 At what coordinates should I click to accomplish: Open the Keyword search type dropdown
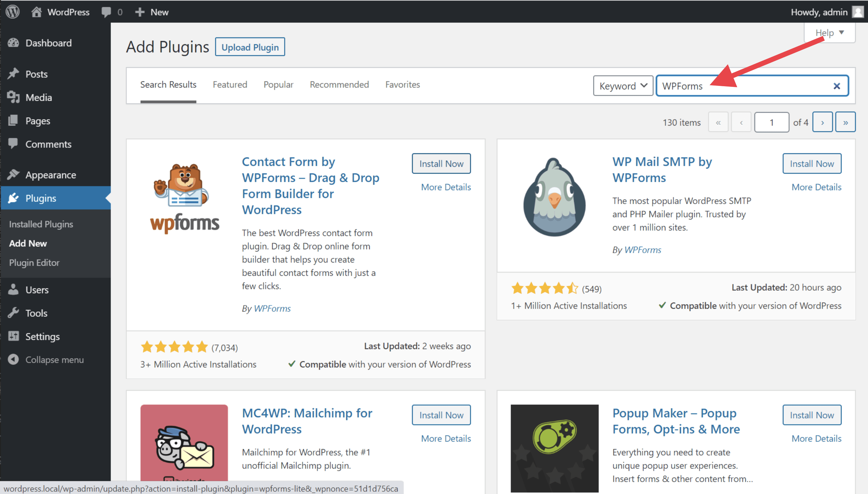tap(623, 86)
